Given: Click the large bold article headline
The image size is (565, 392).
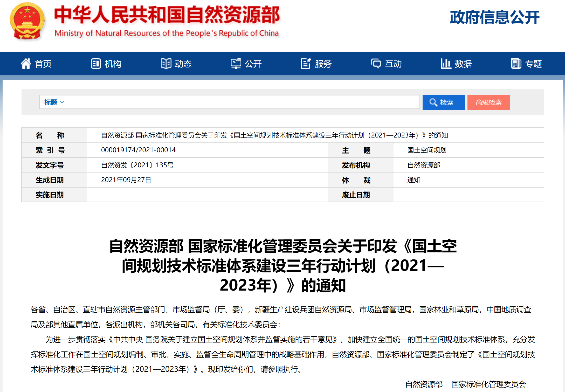Looking at the screenshot, I should pyautogui.click(x=283, y=266).
